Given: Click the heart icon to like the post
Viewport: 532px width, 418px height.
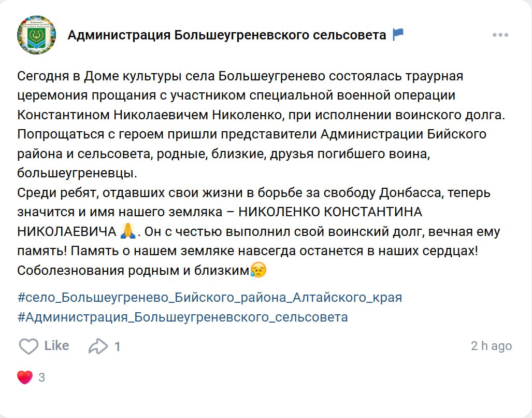Looking at the screenshot, I should [28, 346].
